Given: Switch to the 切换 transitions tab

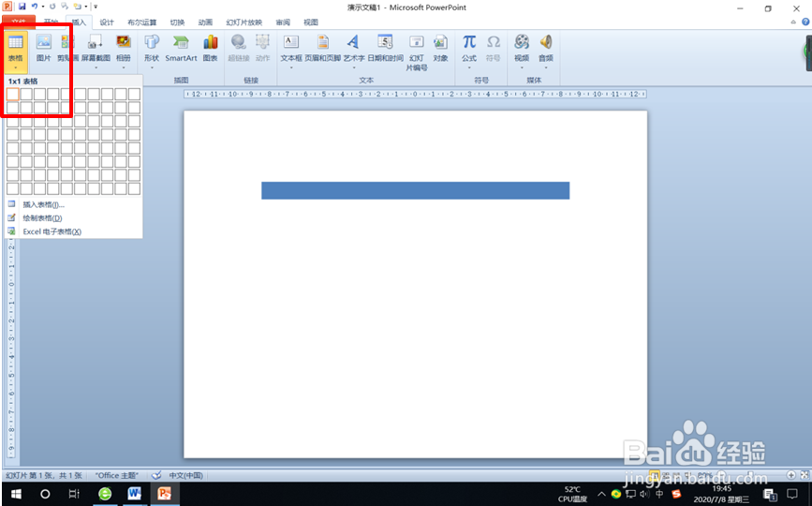Looking at the screenshot, I should (177, 22).
